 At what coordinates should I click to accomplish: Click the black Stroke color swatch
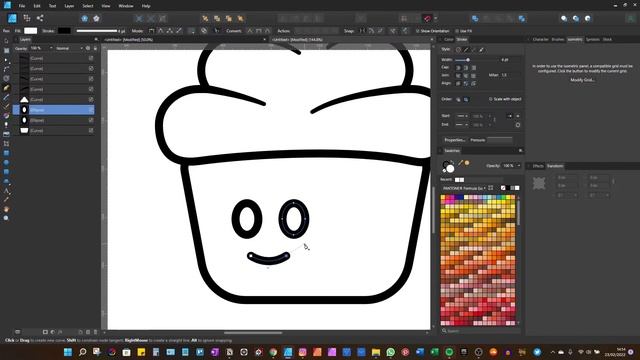(64, 31)
